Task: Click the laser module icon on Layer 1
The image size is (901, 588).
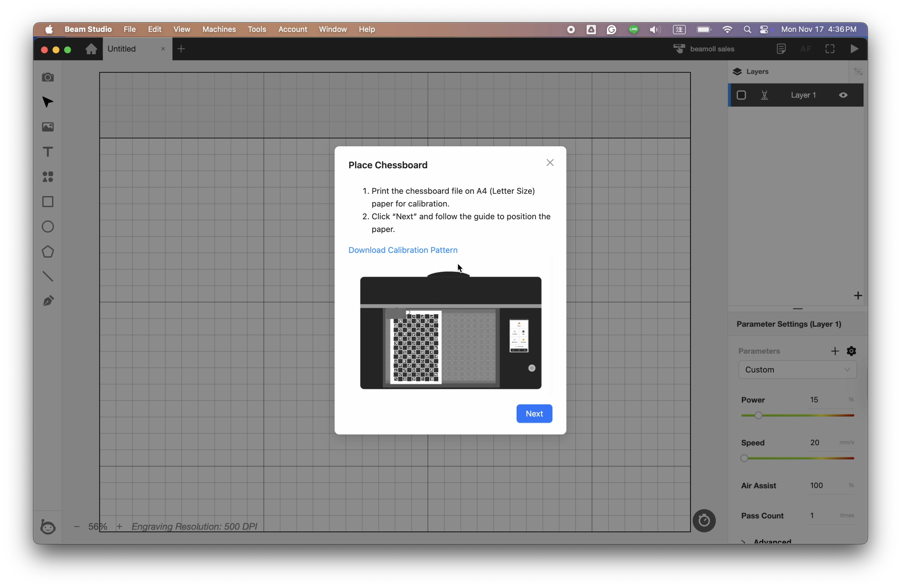Action: point(764,95)
